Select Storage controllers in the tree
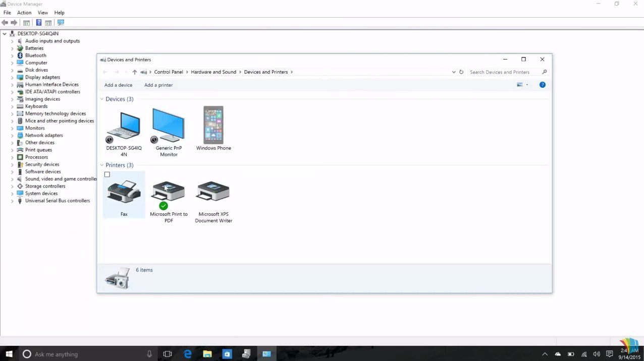 (45, 187)
